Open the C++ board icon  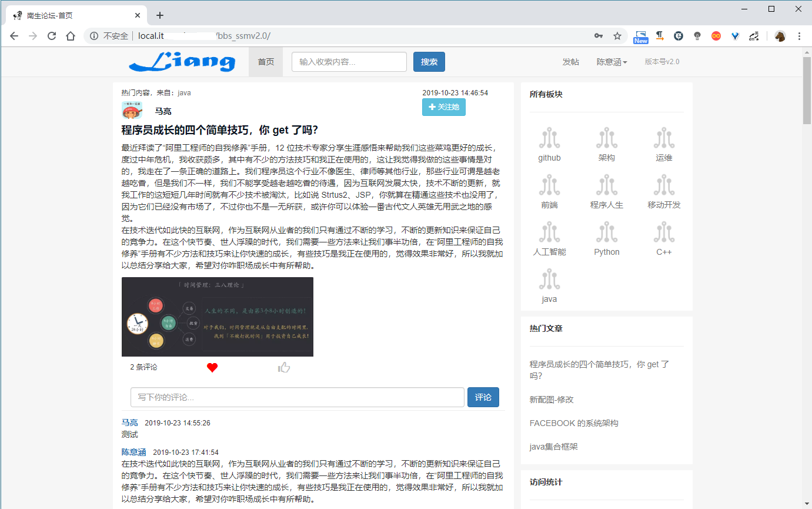point(664,232)
